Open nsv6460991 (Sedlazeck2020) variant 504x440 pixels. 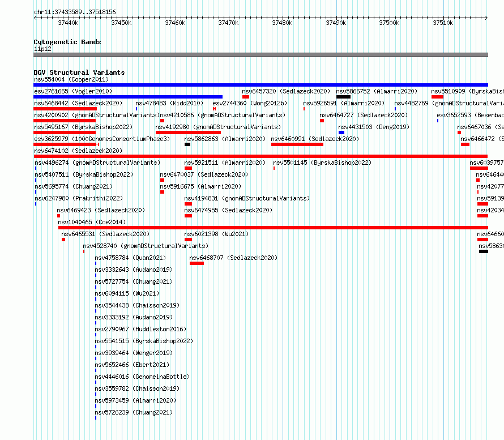tap(315, 139)
